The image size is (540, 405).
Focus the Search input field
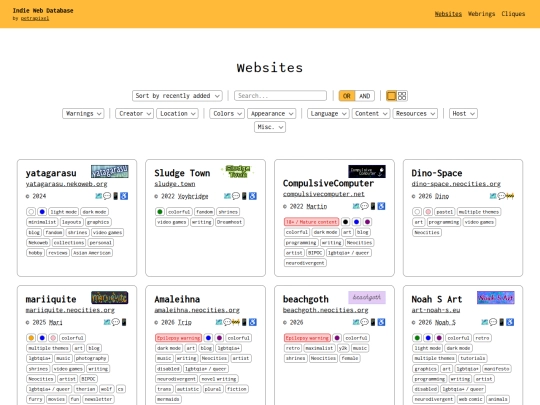pyautogui.click(x=280, y=96)
